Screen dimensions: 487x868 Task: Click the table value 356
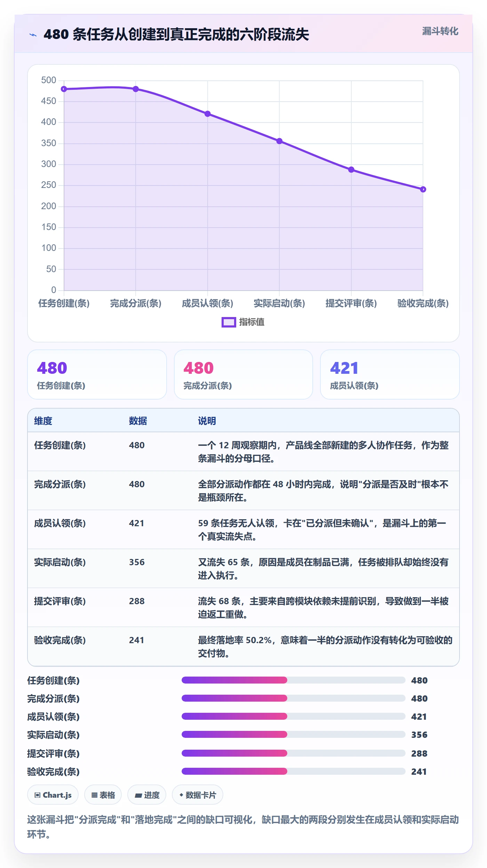pos(137,562)
